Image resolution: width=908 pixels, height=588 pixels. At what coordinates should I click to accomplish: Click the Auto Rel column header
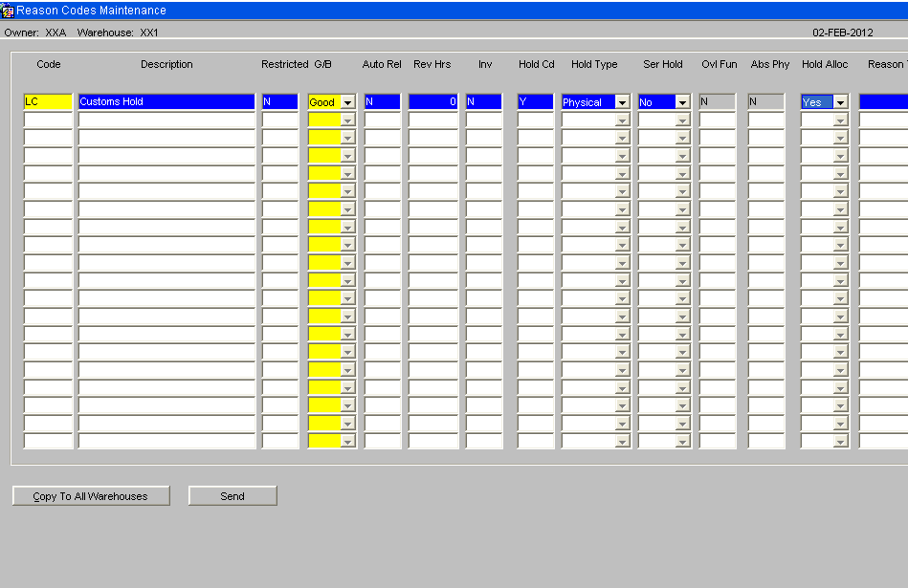point(382,64)
